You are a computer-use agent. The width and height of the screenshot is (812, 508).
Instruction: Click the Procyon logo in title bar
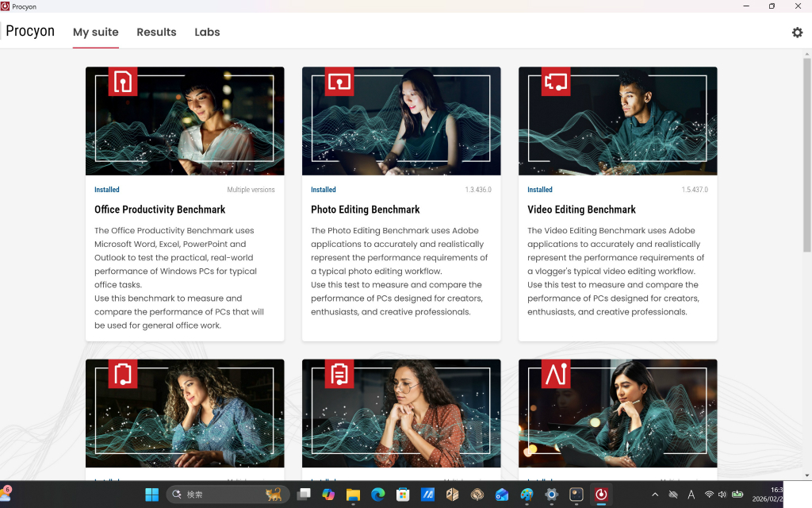point(6,6)
